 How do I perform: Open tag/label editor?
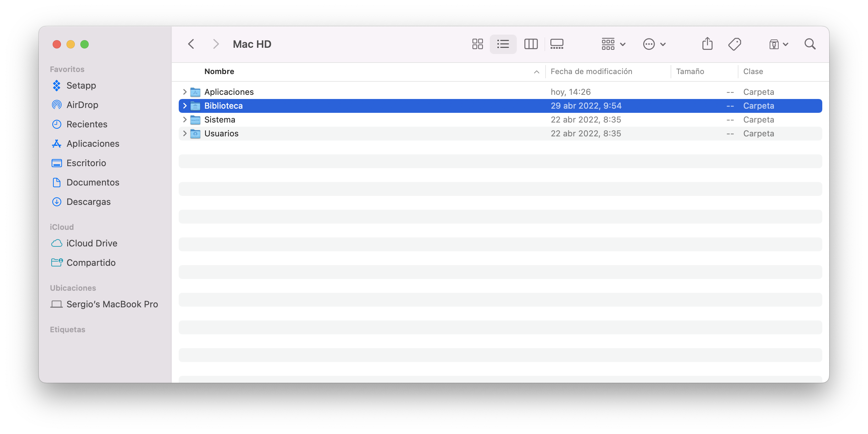(x=735, y=44)
